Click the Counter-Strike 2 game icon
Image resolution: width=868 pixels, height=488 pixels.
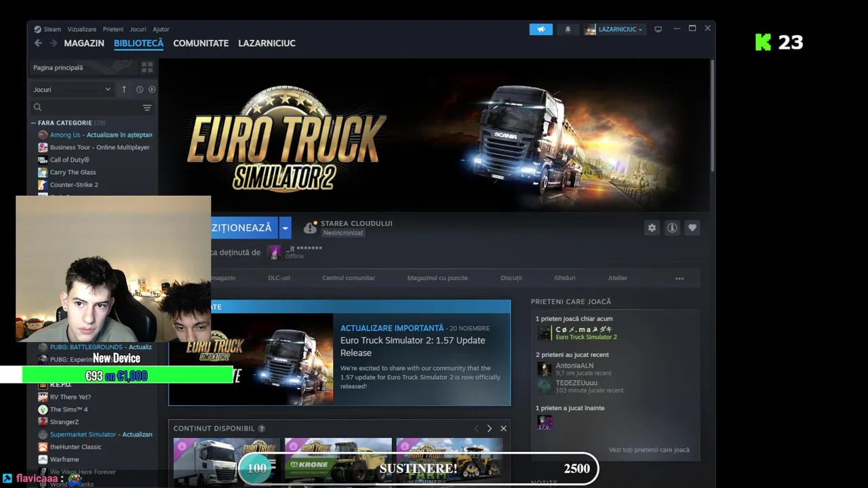[x=43, y=184]
